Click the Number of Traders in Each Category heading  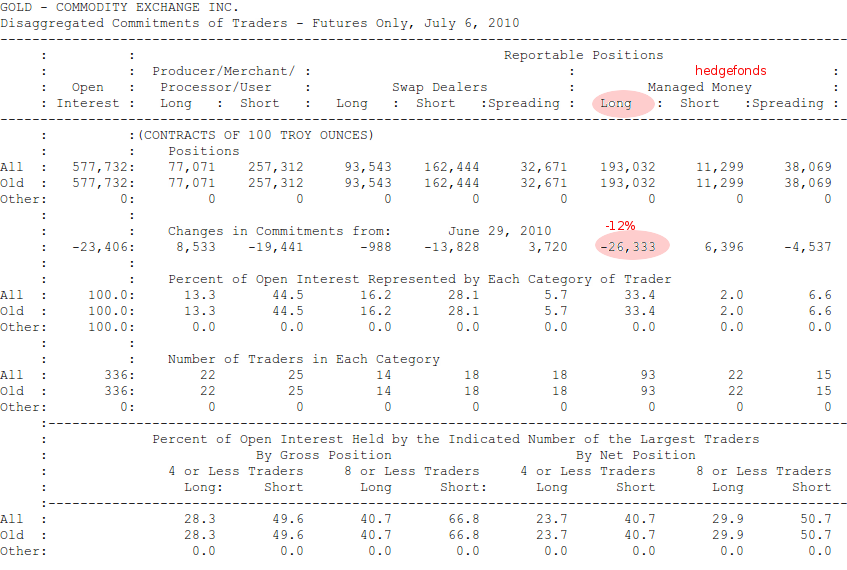(303, 359)
